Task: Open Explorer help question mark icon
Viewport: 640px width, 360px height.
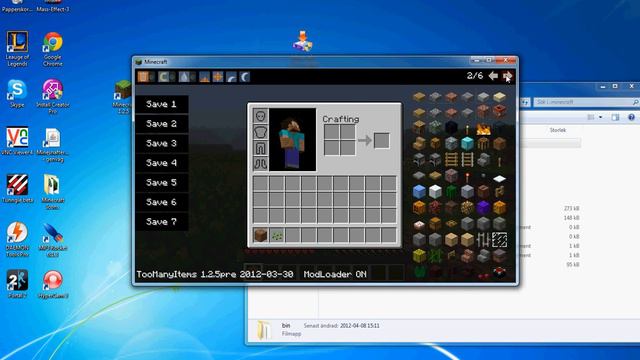Action: tap(631, 118)
